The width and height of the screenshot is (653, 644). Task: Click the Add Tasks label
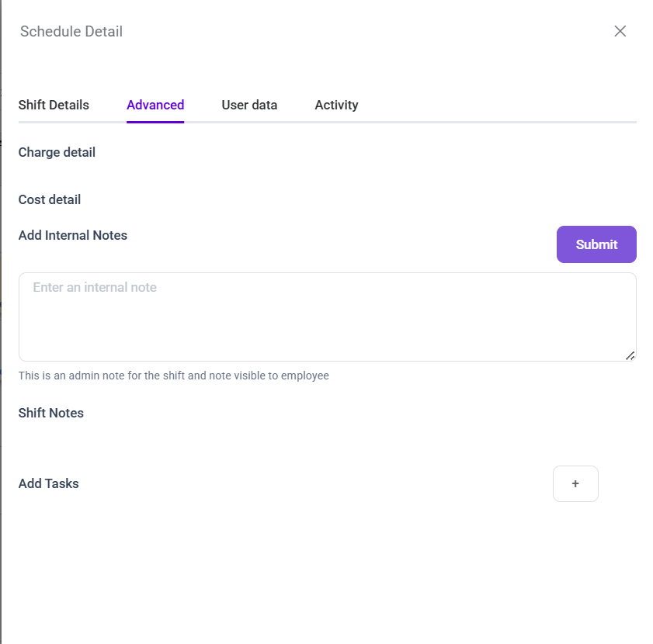click(48, 483)
